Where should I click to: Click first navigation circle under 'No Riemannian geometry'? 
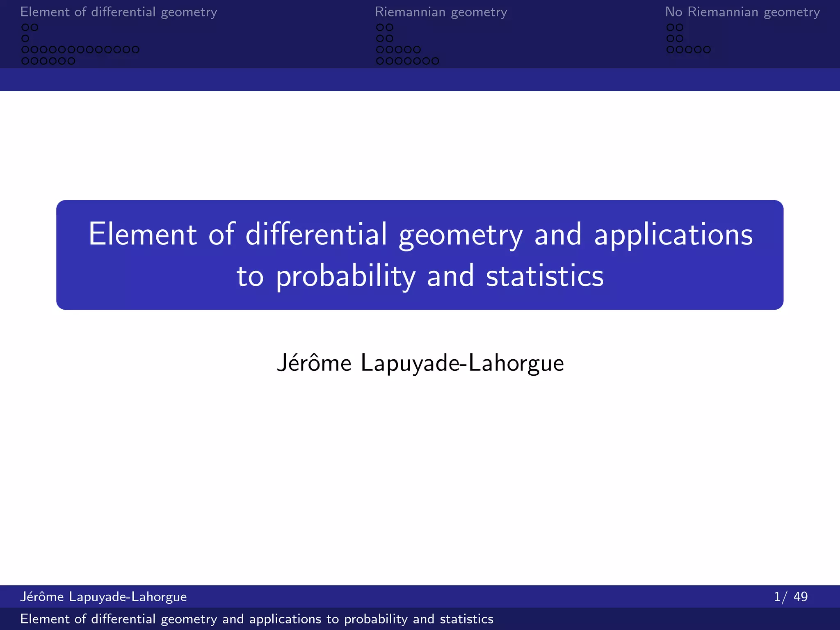[670, 27]
